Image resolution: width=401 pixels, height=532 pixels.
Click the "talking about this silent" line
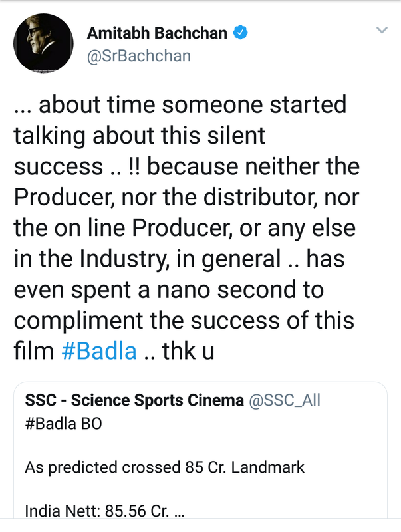139,135
